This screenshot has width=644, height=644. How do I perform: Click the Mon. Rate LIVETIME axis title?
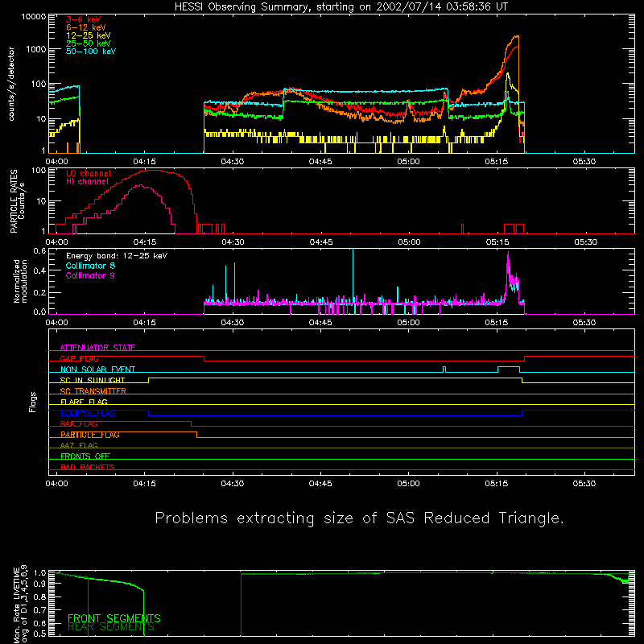point(20,605)
